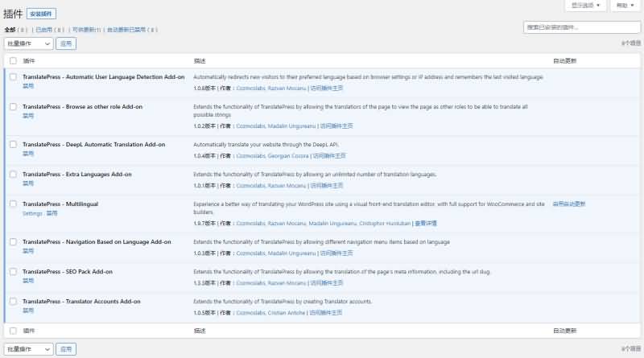Open Cozmoslabs author link in DeepL row

click(x=250, y=156)
